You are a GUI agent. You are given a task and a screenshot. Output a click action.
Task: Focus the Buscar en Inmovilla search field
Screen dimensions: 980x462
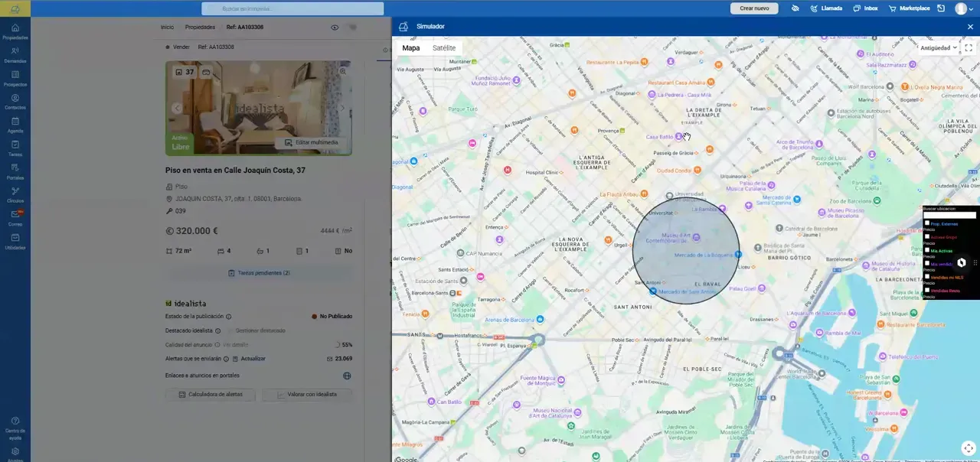(x=292, y=8)
